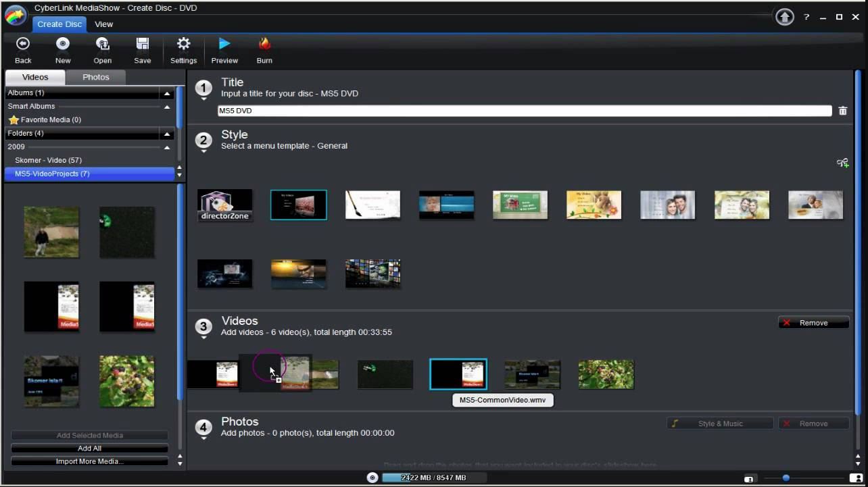The width and height of the screenshot is (868, 487).
Task: Click the upload-to-DirectorZone icon in title bar
Action: pyautogui.click(x=784, y=16)
